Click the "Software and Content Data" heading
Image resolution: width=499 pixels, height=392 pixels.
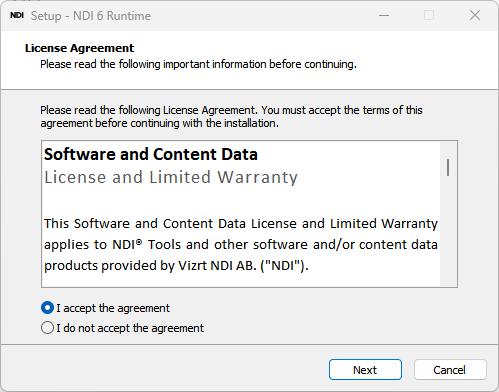click(x=151, y=154)
